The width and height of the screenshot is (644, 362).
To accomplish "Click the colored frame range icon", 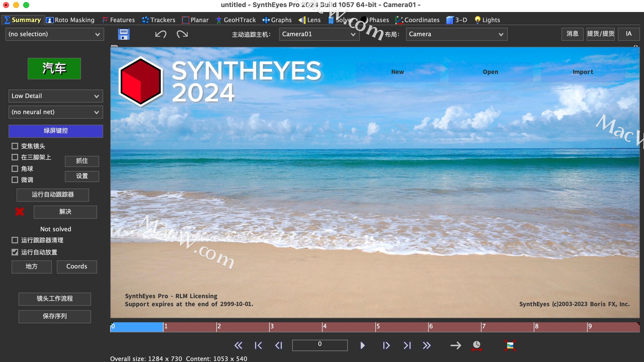I will click(510, 345).
